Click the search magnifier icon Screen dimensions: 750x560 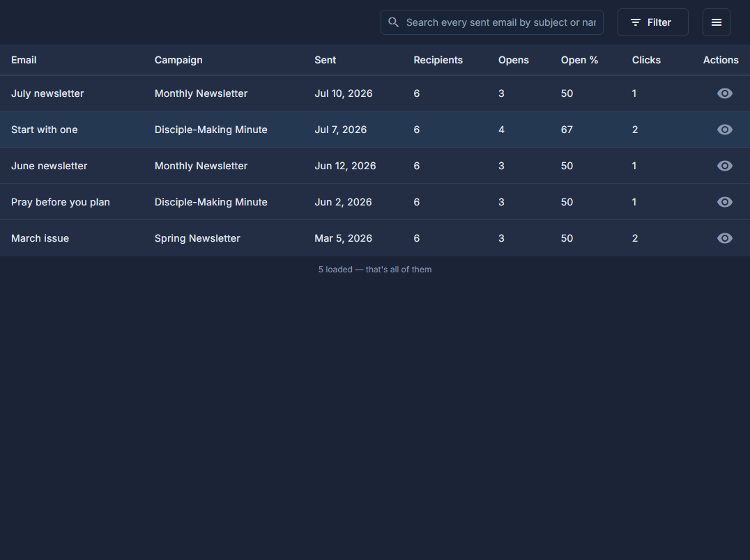pyautogui.click(x=393, y=22)
